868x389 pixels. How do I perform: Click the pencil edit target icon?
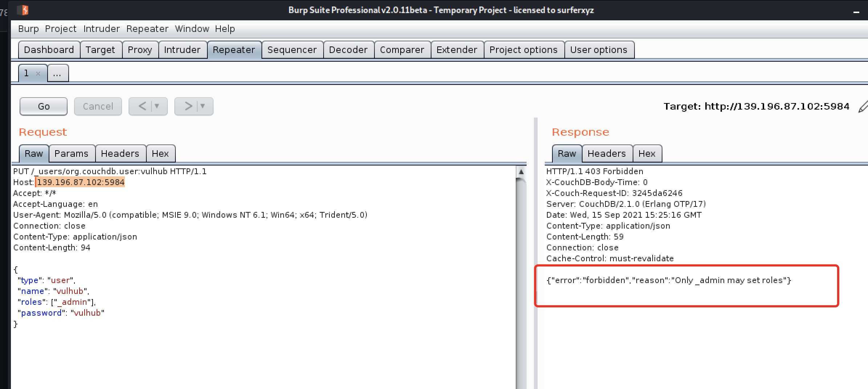pos(863,107)
